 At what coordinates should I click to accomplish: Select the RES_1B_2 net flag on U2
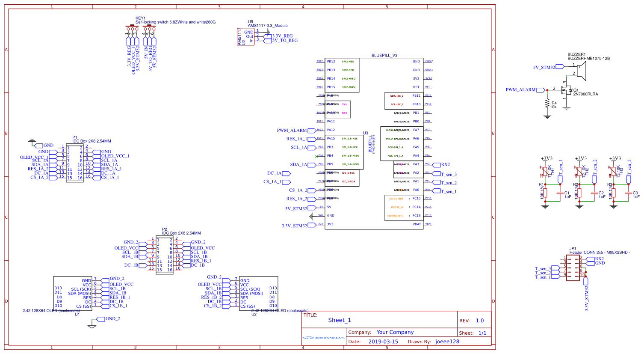pos(216,297)
